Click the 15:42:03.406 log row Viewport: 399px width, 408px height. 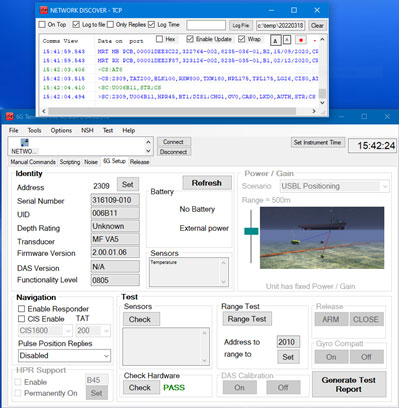point(180,70)
